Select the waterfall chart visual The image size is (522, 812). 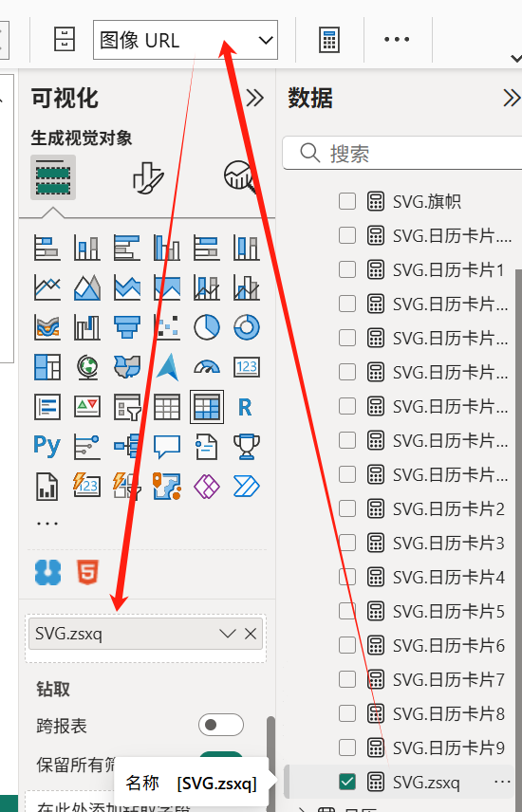tap(87, 326)
